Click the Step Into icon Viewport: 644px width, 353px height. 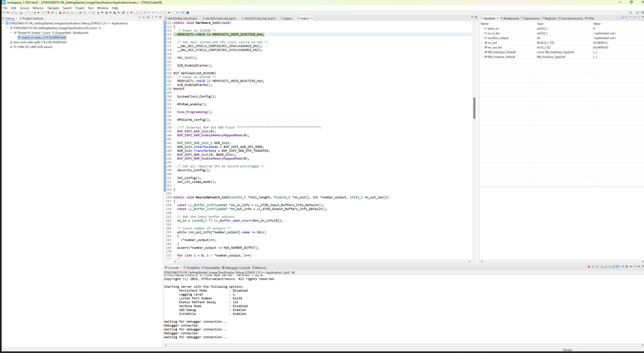tap(68, 13)
